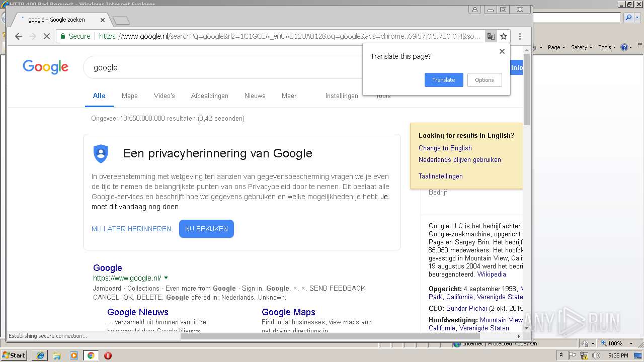Close the google - Google zoeken tab
The image size is (644, 362).
pos(103,20)
